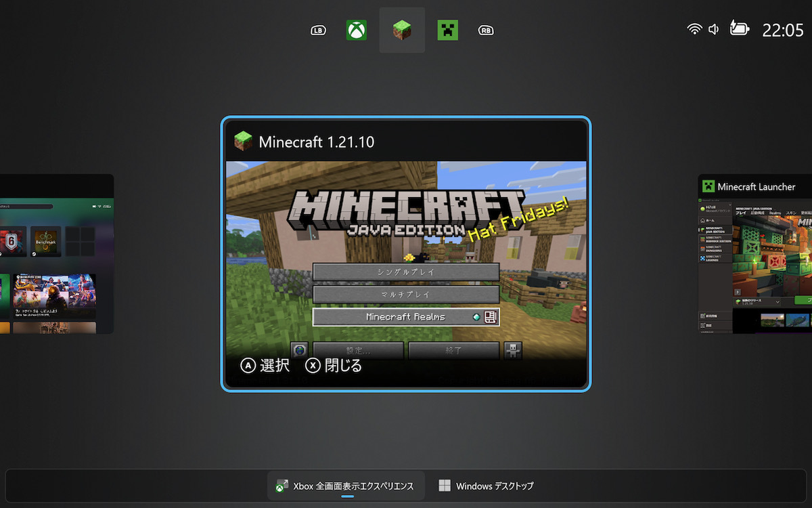This screenshot has width=812, height=508.
Task: Click the Minecraft Realms button
Action: 406,317
